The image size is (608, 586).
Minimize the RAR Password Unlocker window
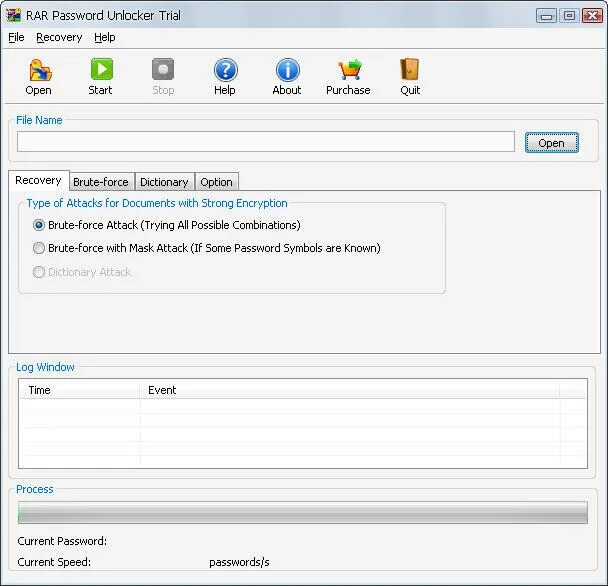tap(546, 16)
